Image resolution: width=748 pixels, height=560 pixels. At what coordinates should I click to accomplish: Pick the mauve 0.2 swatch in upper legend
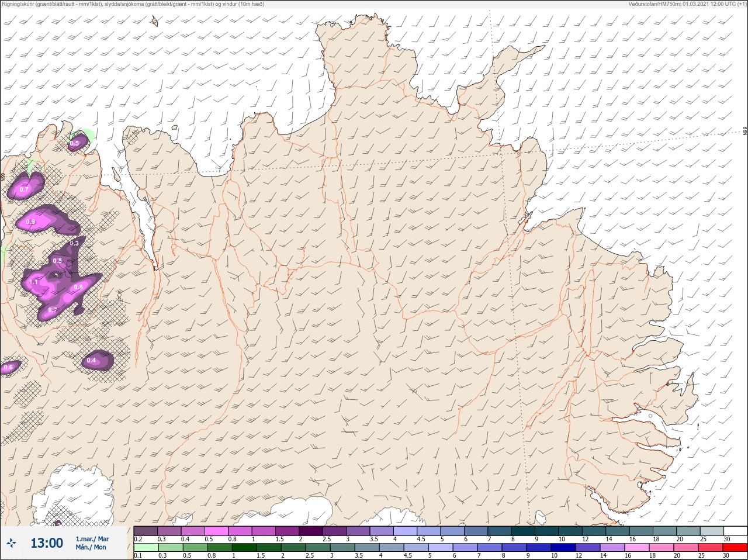point(146,531)
